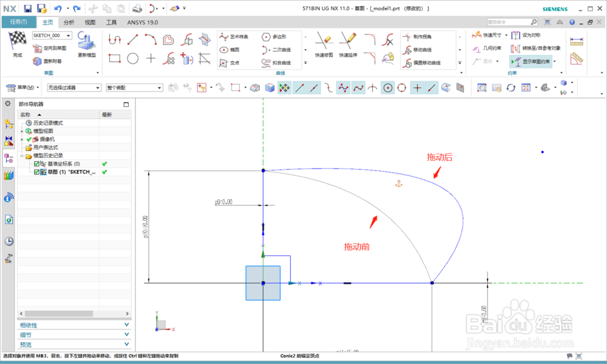Select the Fillet corner tool
The height and width of the screenshot is (364, 607).
pos(370,39)
